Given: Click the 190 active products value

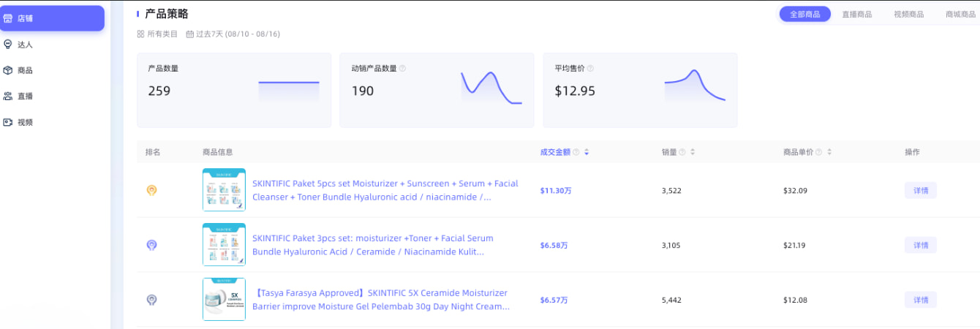Looking at the screenshot, I should [x=363, y=91].
